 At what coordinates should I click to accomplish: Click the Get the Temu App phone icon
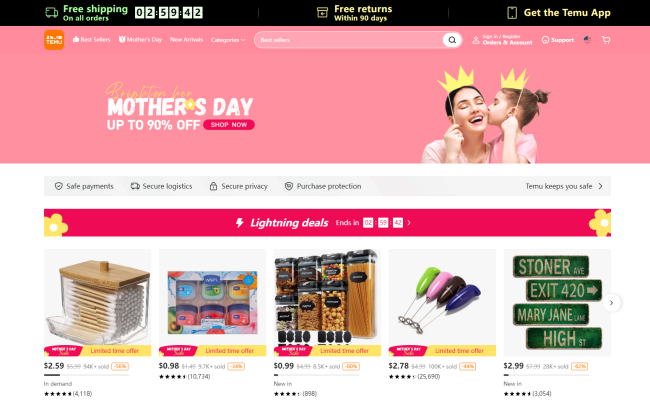coord(512,13)
